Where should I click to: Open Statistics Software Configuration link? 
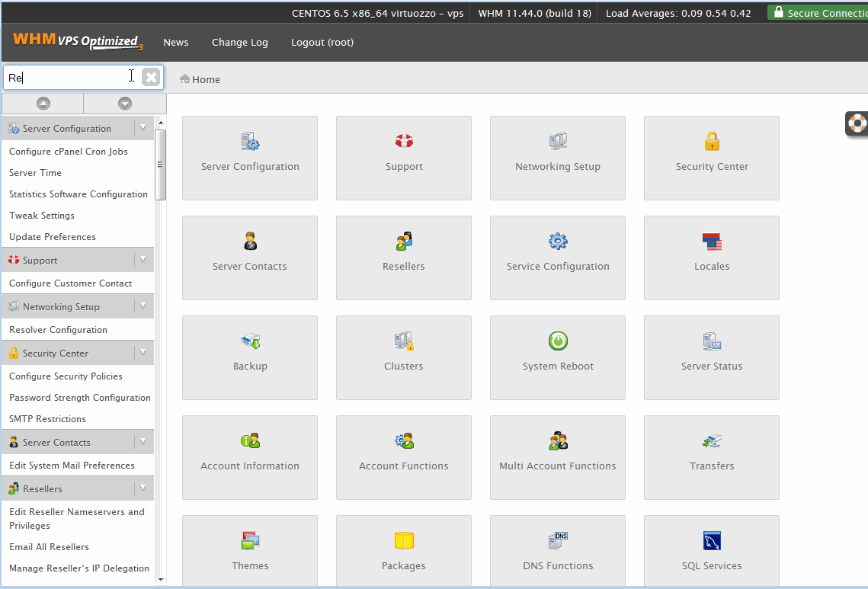coord(78,194)
